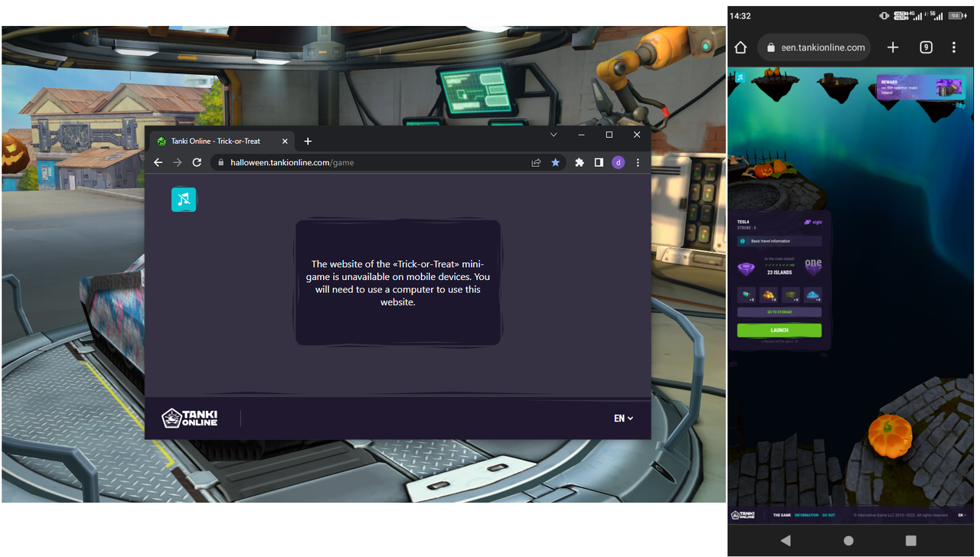Tap the battery indicator in phone status bar
980x557 pixels.
pos(957,15)
